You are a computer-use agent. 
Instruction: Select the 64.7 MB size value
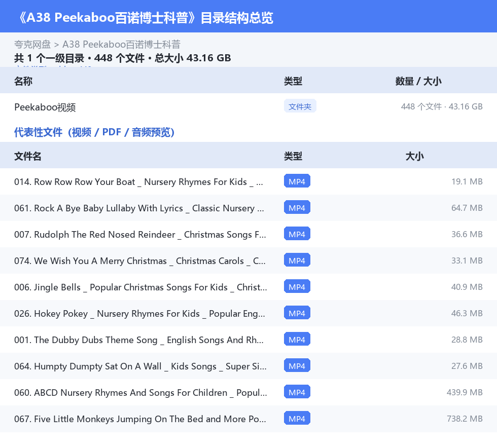point(467,208)
